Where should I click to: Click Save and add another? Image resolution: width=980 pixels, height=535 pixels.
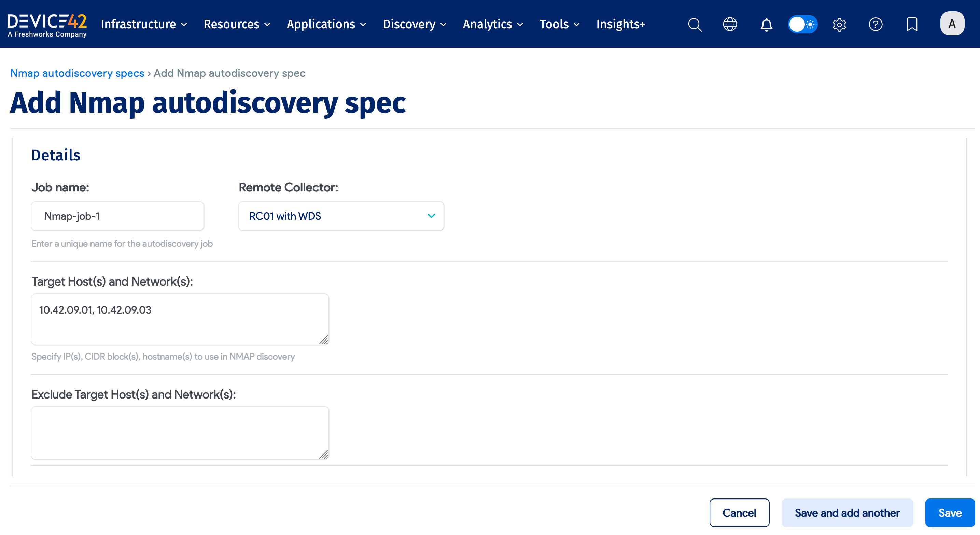tap(847, 512)
